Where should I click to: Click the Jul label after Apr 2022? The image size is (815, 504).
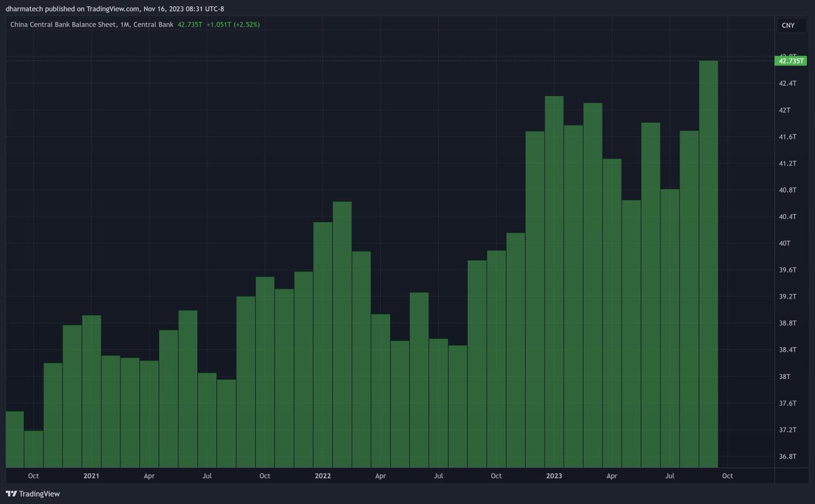pos(438,476)
